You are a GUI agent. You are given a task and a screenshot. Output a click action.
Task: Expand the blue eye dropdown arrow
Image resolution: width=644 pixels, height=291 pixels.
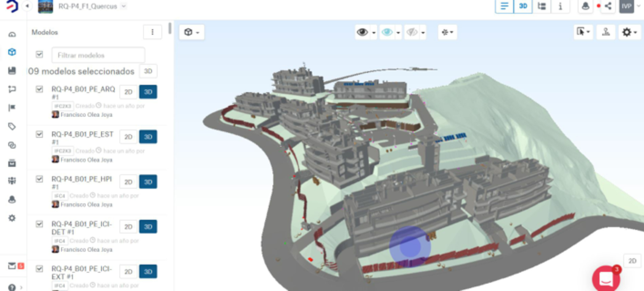pyautogui.click(x=398, y=33)
